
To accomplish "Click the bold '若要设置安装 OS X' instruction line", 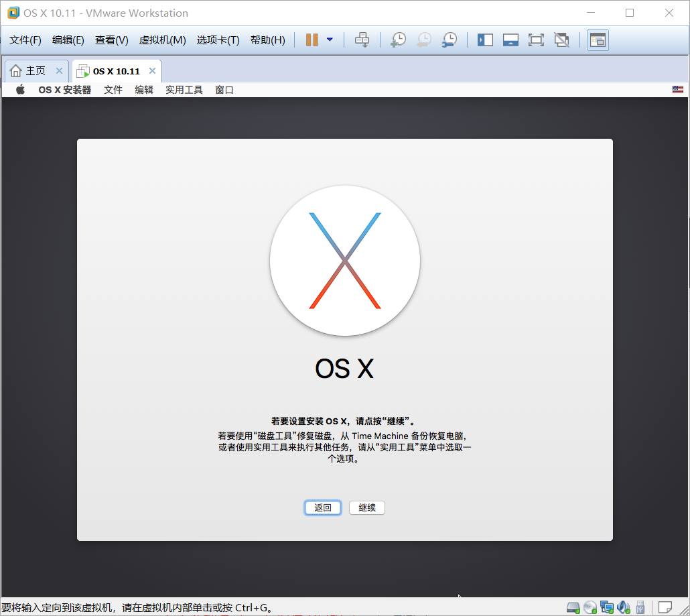I will click(x=343, y=422).
